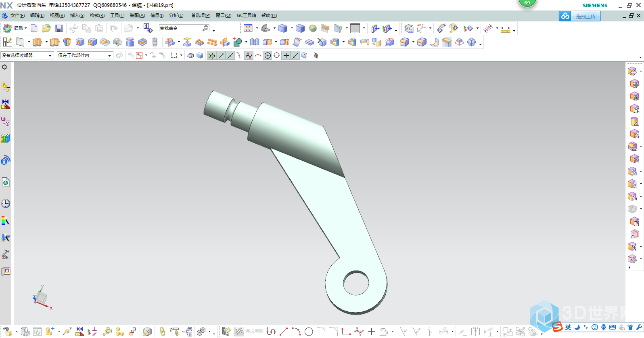Click the Circle sketch tool in bottom toolbar

(309, 332)
